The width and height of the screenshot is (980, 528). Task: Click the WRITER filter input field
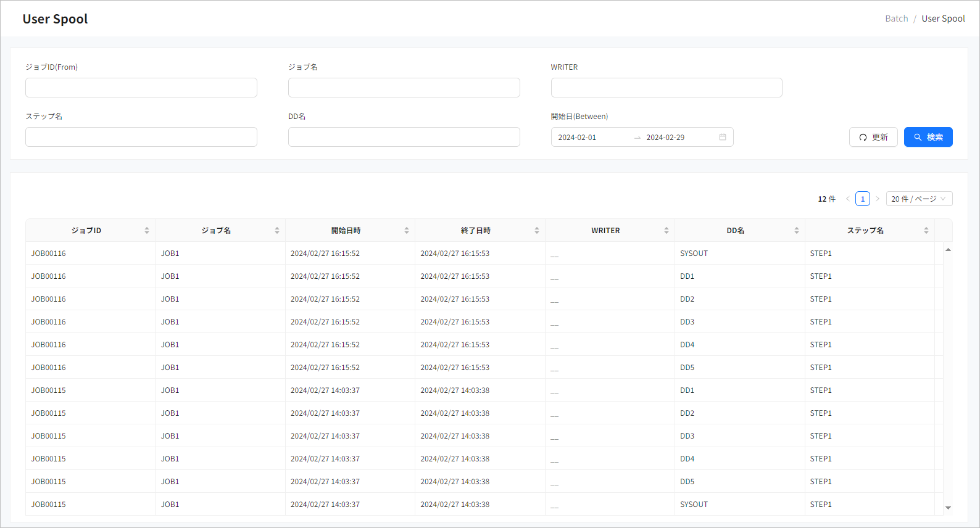click(666, 88)
